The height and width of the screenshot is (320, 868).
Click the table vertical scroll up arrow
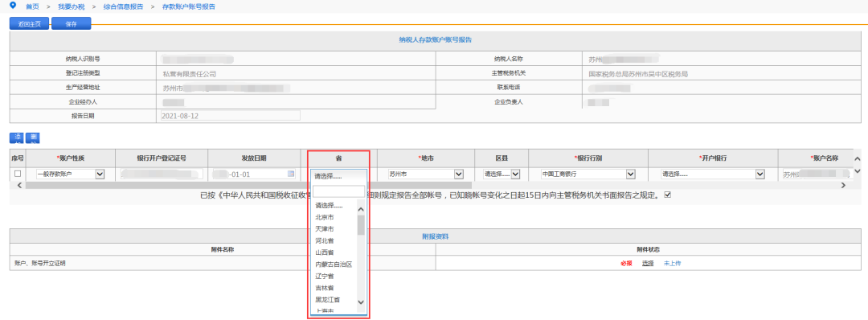857,159
